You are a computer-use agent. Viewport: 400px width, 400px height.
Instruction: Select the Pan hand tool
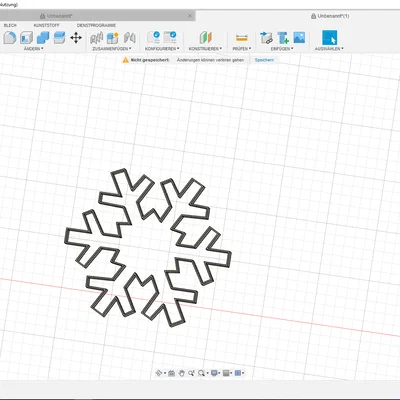[181, 373]
